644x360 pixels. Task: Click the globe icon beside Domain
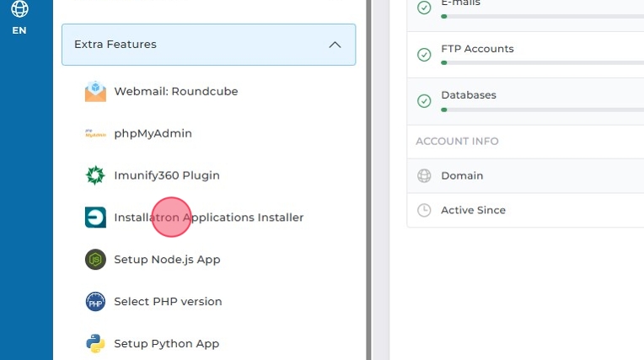coord(424,176)
